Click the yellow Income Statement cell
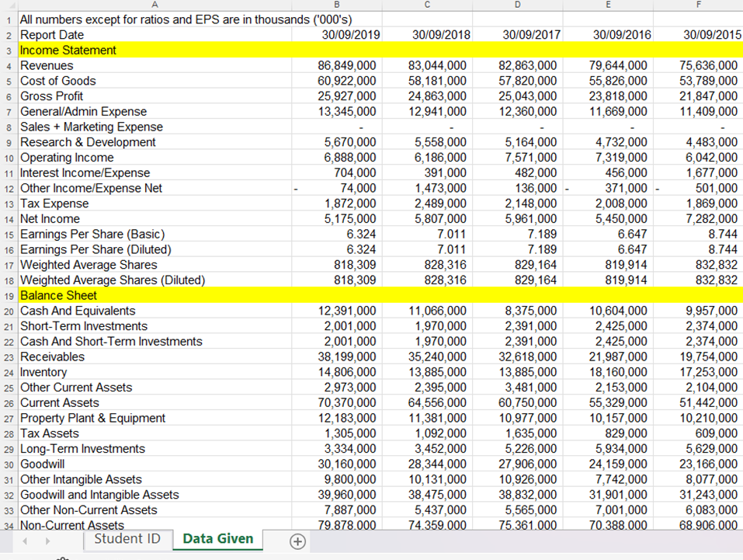Viewport: 743px width, 560px height. [x=78, y=50]
